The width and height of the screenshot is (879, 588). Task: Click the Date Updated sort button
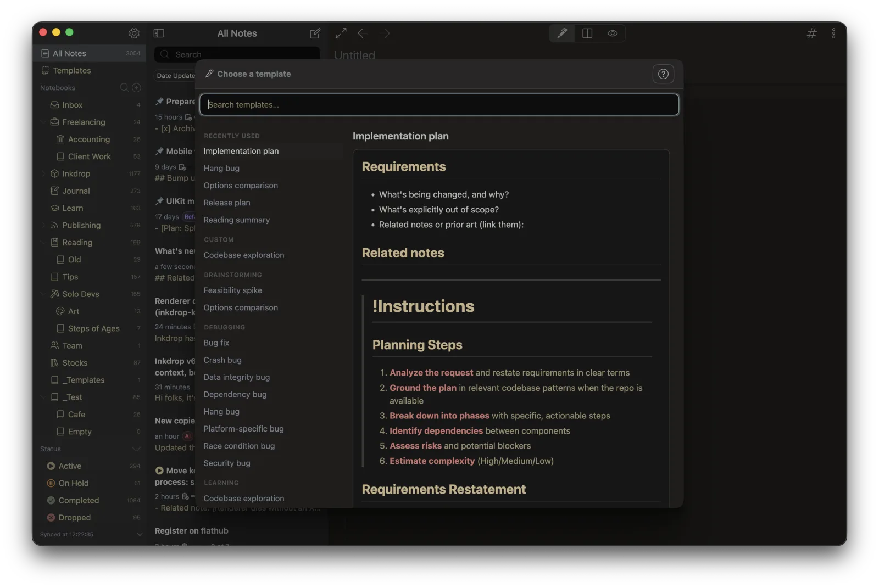(x=175, y=76)
